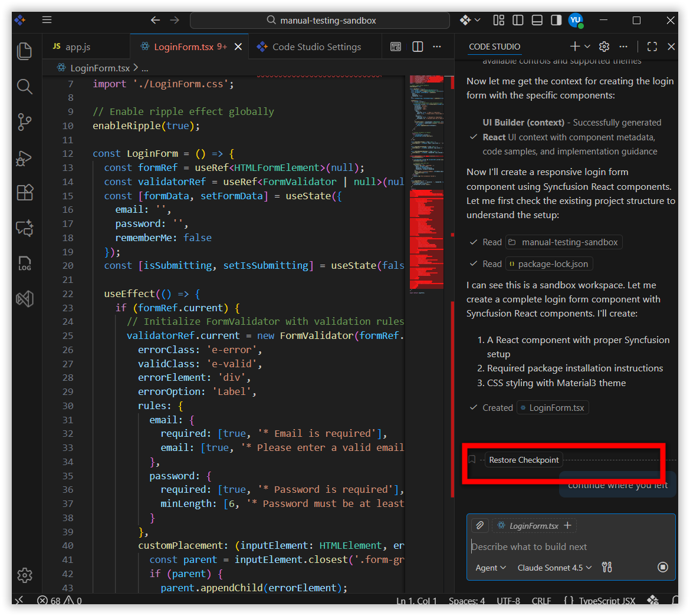Screen dimensions: 690x616
Task: Toggle the primary side bar layout
Action: point(518,21)
